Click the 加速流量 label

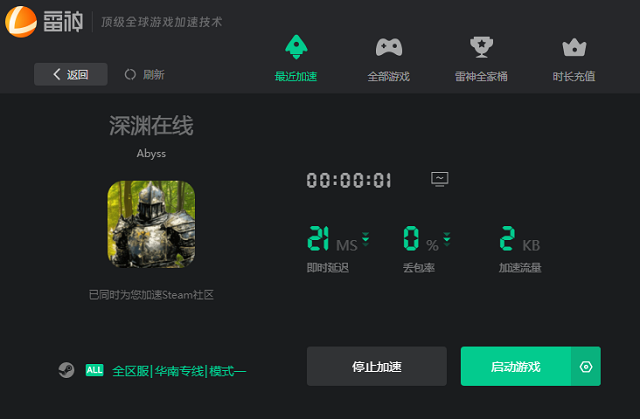(x=520, y=268)
